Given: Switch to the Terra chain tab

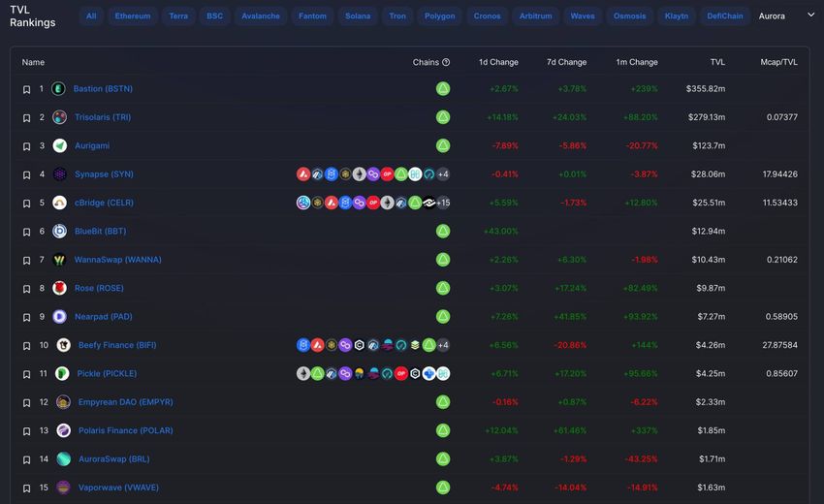Looking at the screenshot, I should coord(178,16).
